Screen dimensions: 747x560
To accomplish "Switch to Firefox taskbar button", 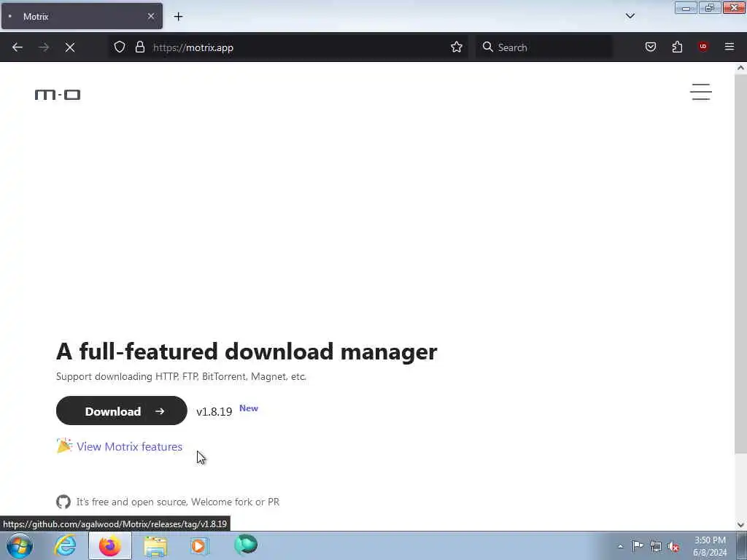I will click(109, 545).
